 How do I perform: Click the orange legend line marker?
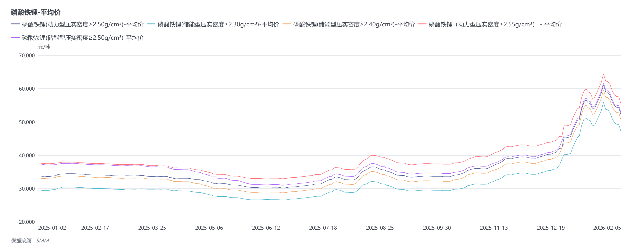pyautogui.click(x=286, y=24)
